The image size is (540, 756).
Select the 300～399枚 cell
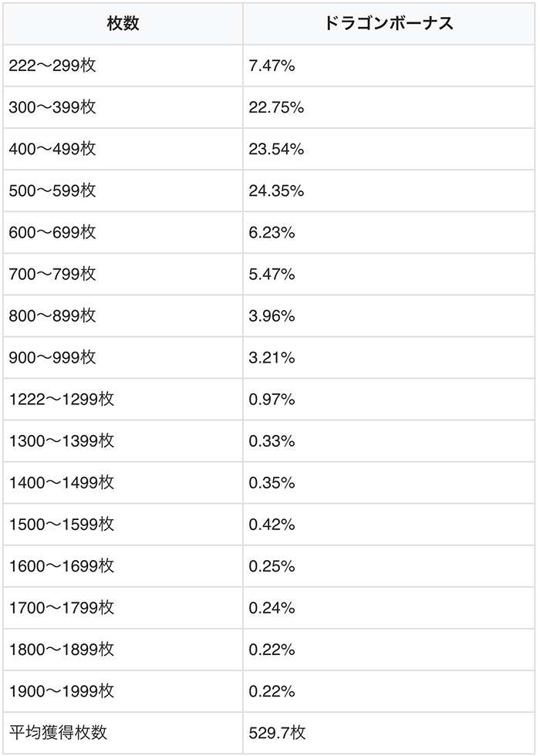tap(52, 107)
